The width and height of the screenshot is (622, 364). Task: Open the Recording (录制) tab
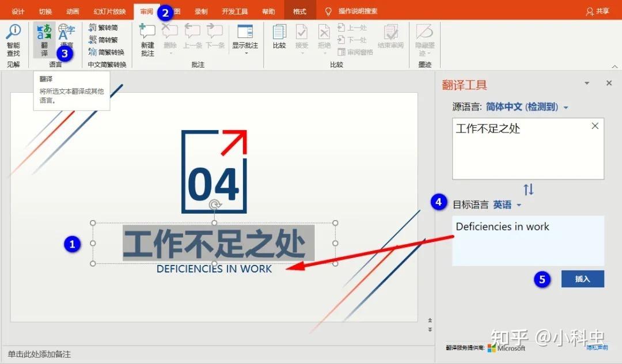pos(201,11)
